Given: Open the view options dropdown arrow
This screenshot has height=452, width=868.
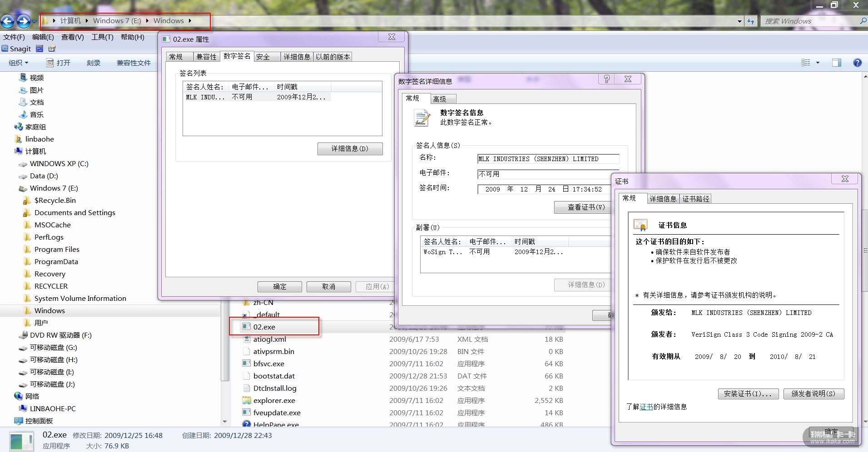Looking at the screenshot, I should pos(818,63).
